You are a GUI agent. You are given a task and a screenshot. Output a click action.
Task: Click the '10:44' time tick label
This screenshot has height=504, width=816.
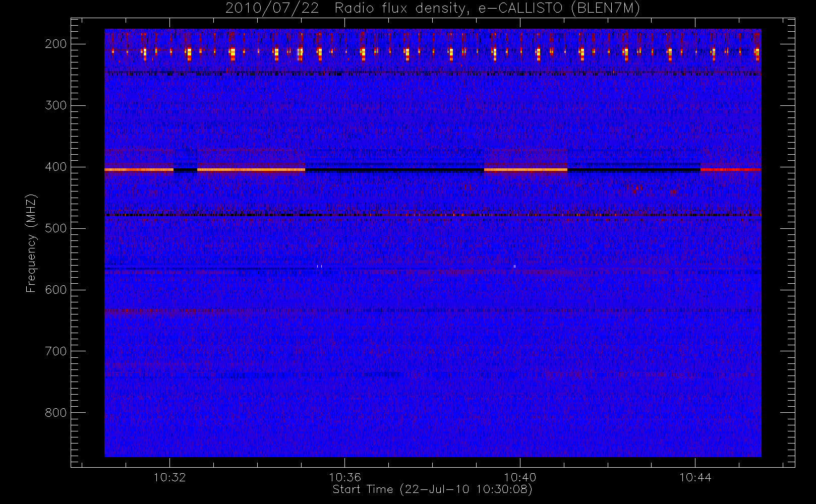[695, 477]
